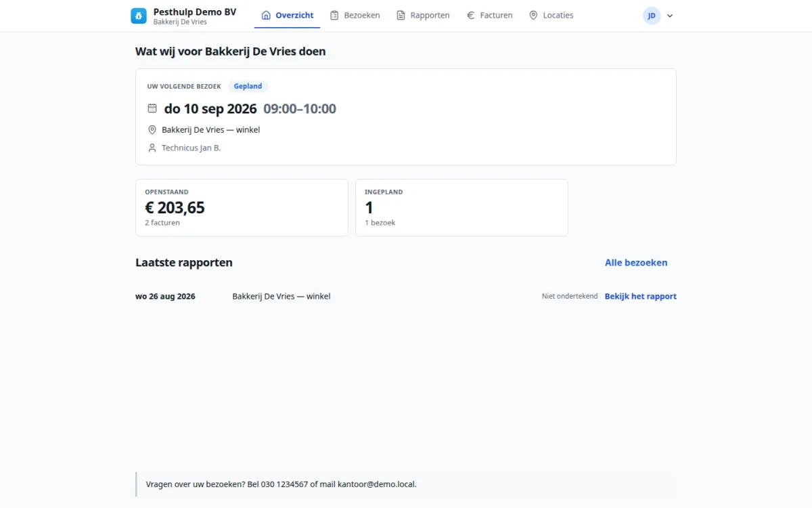Select the Openstaand € 203,65 card

[242, 207]
